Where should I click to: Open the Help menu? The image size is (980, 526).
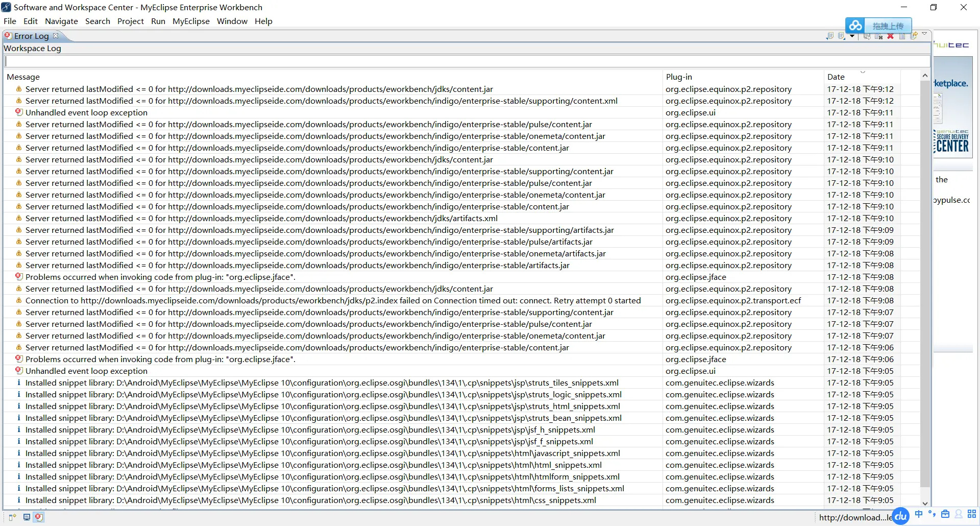263,21
